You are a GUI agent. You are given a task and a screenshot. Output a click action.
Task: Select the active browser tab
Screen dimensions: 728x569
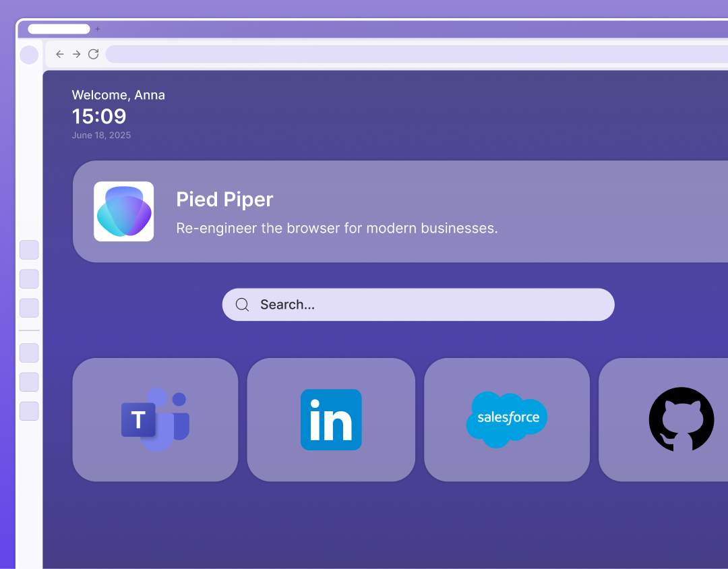(x=59, y=29)
